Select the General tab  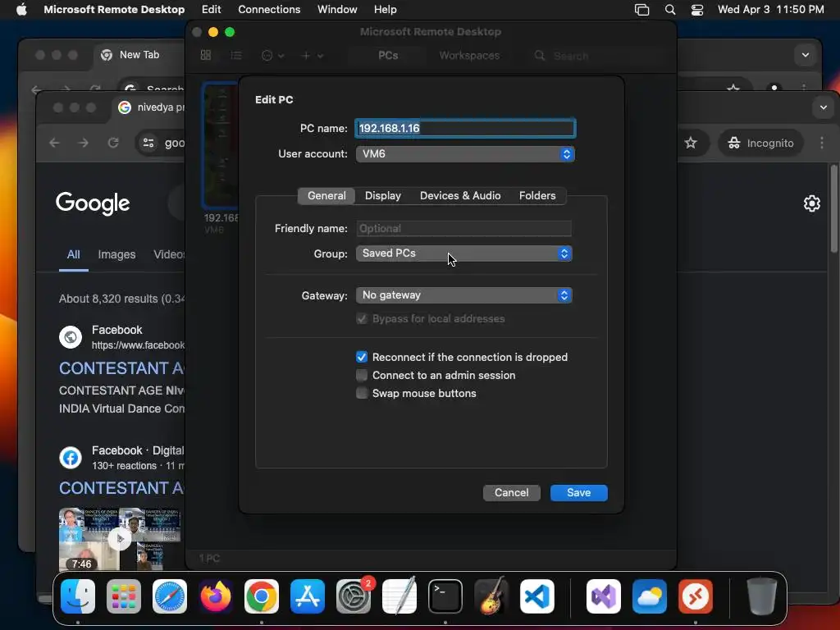click(326, 195)
